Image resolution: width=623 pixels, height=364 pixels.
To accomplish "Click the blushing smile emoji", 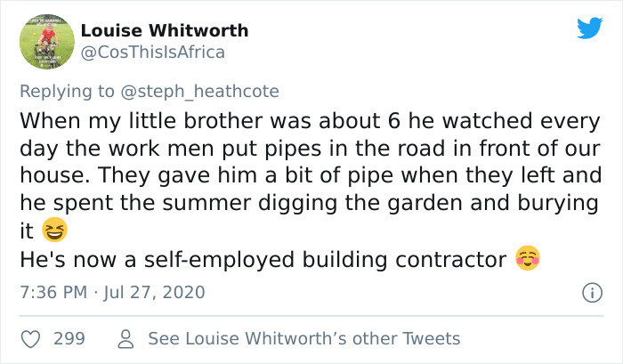I will coord(527,260).
